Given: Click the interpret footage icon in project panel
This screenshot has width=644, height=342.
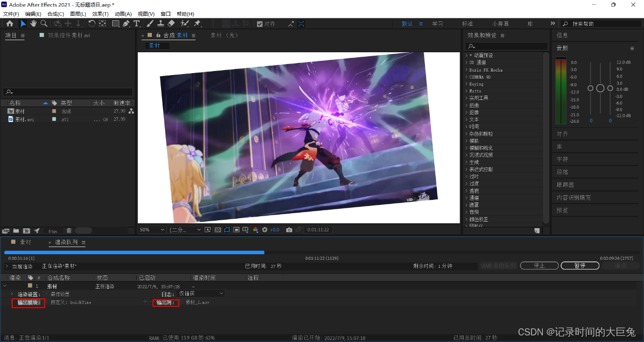Looking at the screenshot, I should (6, 230).
